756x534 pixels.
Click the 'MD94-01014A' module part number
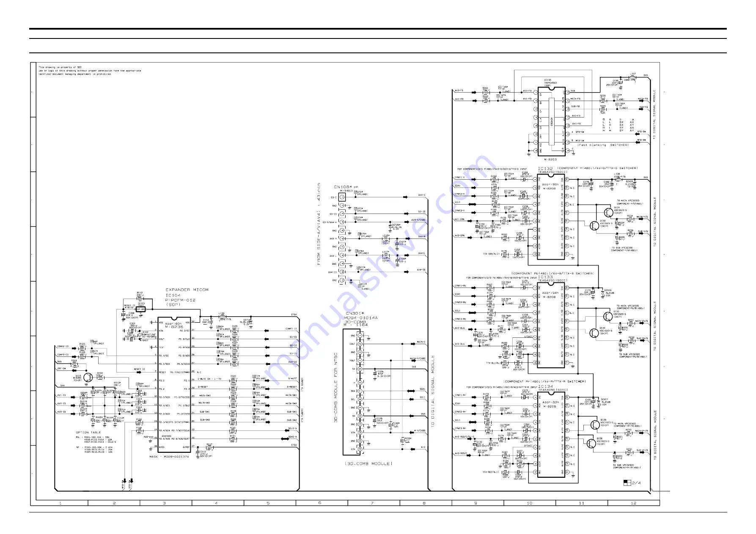point(361,318)
